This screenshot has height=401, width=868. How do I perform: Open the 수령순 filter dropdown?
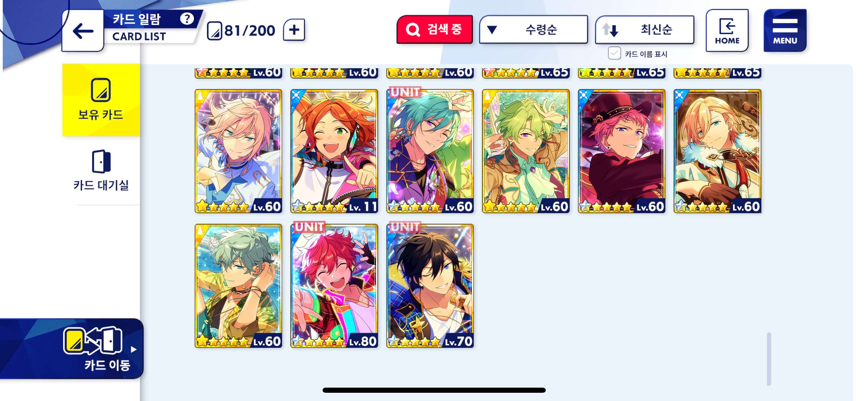(533, 29)
